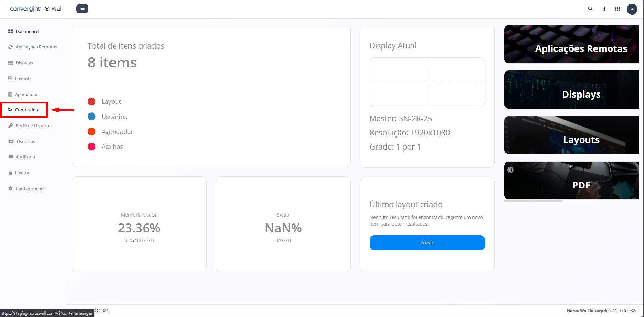Open the apps grid icon
Screen dimensions: 644x317
(617, 9)
